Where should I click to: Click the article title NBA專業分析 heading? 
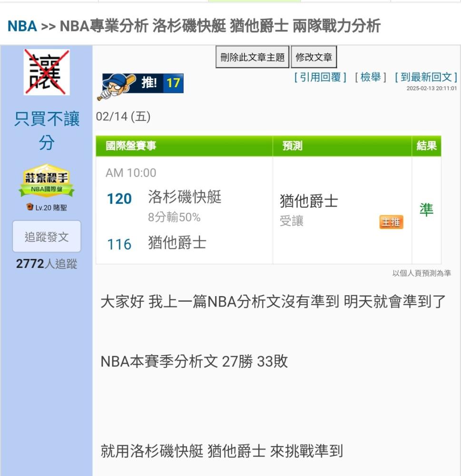point(220,26)
